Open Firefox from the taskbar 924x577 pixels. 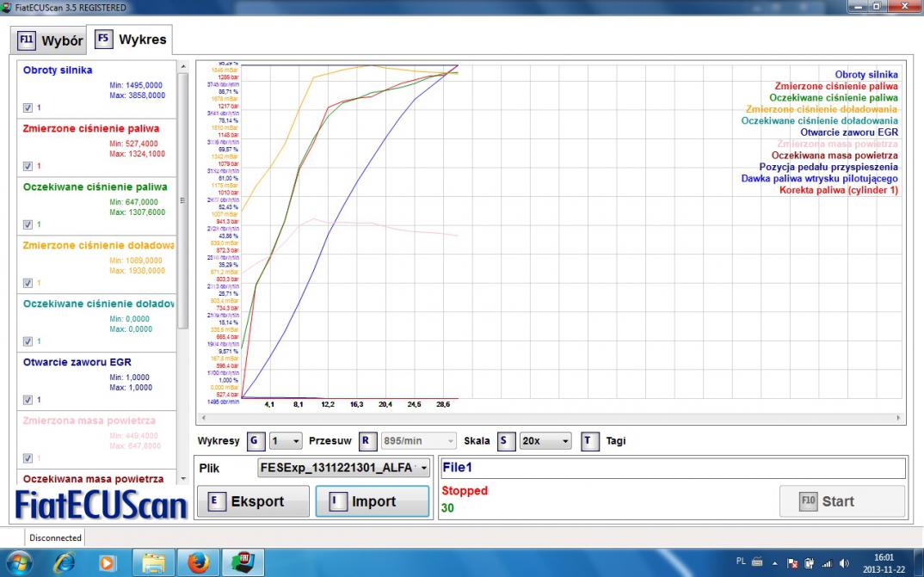pyautogui.click(x=197, y=563)
